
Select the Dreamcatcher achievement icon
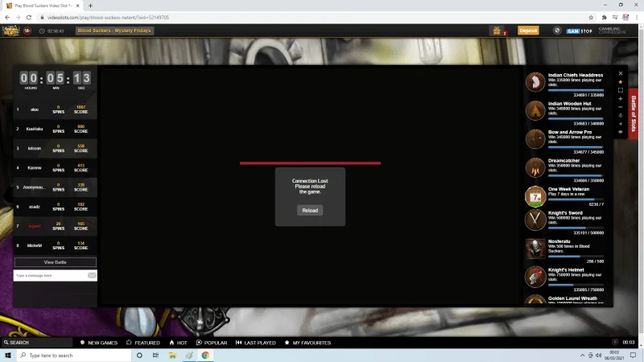coord(535,167)
